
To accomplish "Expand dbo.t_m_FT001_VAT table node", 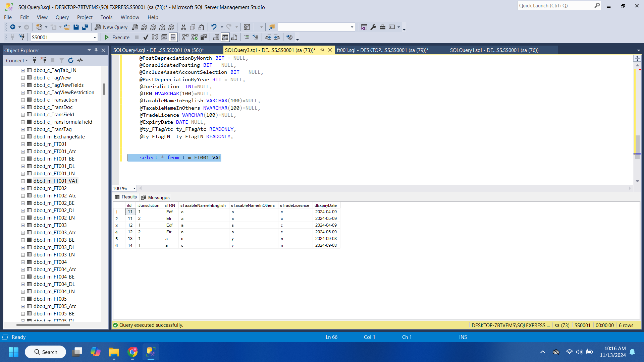I will coord(23,181).
